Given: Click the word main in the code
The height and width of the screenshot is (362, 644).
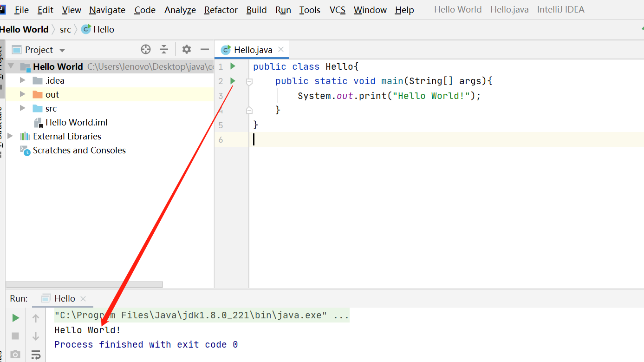Looking at the screenshot, I should pos(392,81).
